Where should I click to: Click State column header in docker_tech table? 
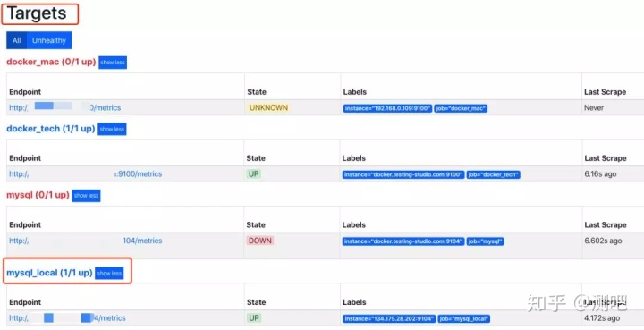(256, 158)
